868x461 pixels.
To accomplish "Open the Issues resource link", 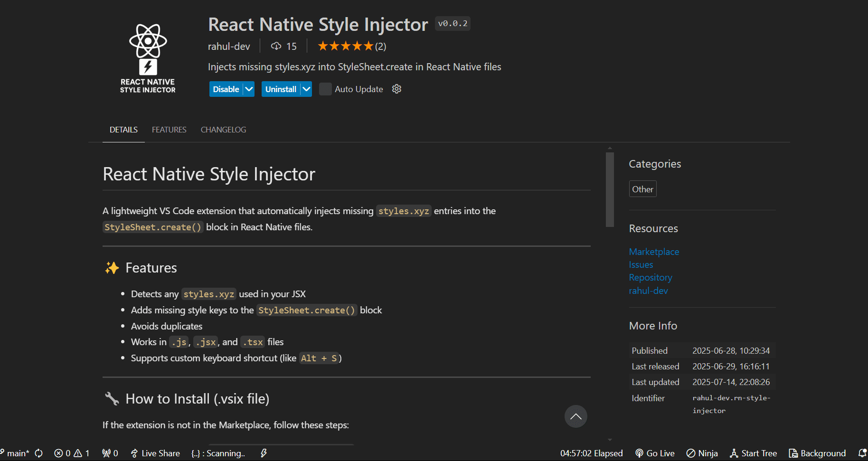I will pos(641,264).
